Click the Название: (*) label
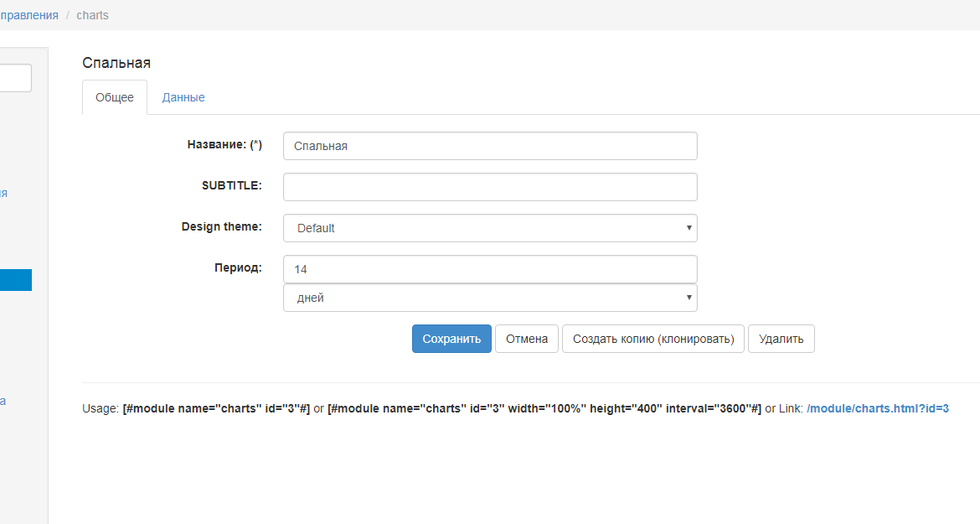This screenshot has height=524, width=980. coord(224,144)
